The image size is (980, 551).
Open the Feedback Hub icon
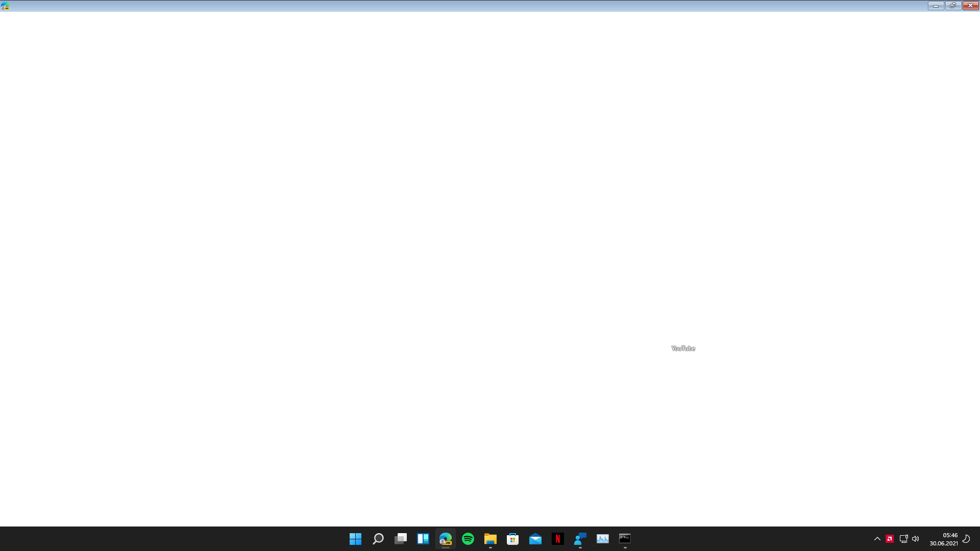tap(580, 539)
